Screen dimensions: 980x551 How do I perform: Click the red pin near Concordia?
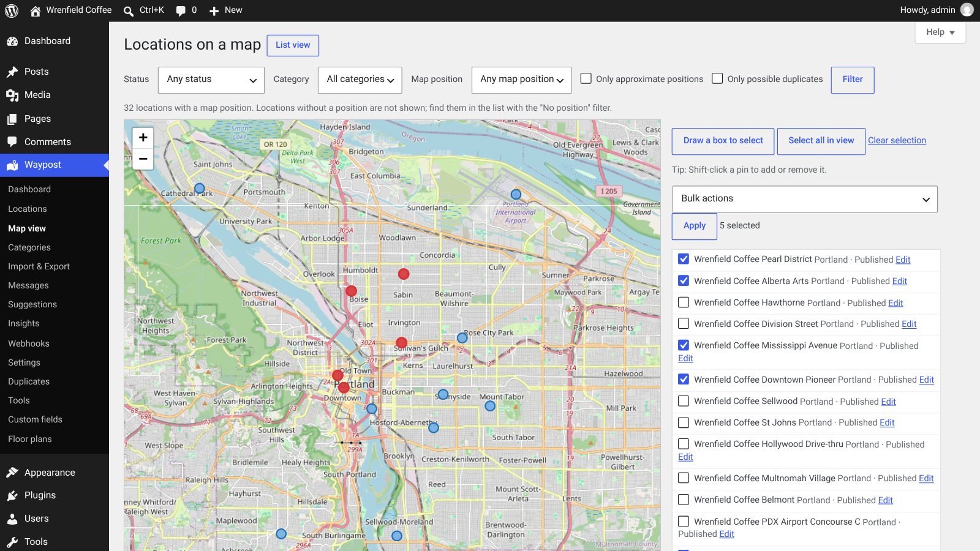(x=404, y=274)
